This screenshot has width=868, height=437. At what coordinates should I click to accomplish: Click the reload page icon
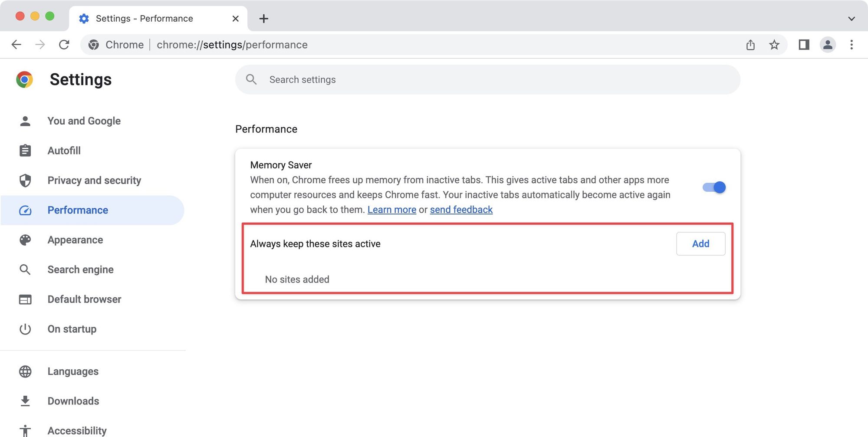point(64,45)
